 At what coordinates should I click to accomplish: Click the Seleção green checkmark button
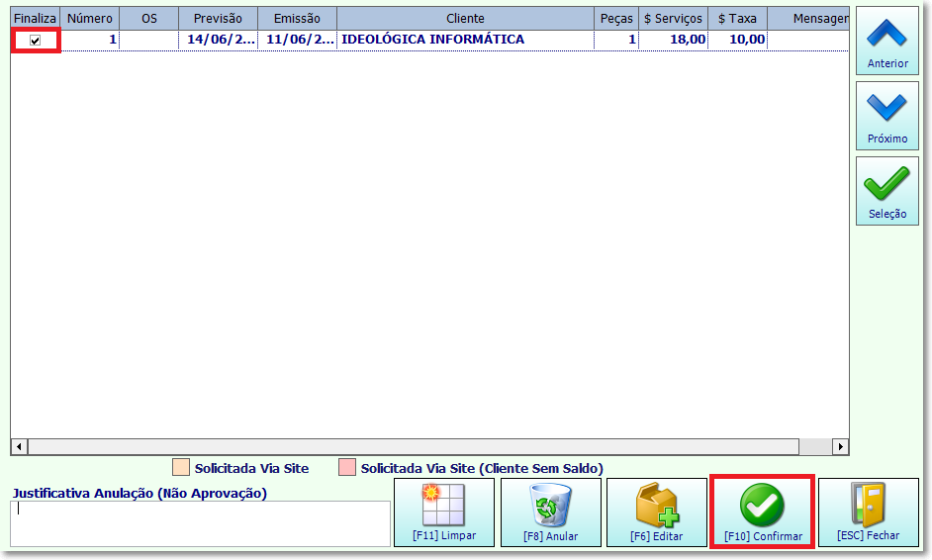coord(886,191)
